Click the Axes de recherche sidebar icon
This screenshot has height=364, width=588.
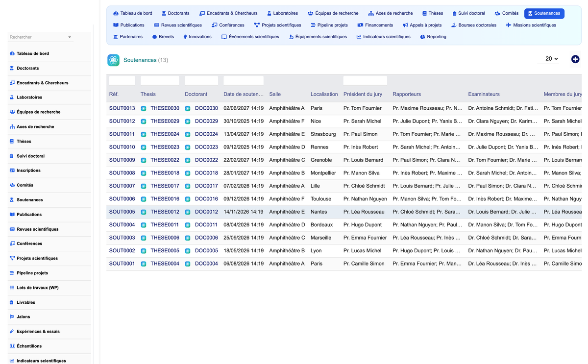coord(12,126)
